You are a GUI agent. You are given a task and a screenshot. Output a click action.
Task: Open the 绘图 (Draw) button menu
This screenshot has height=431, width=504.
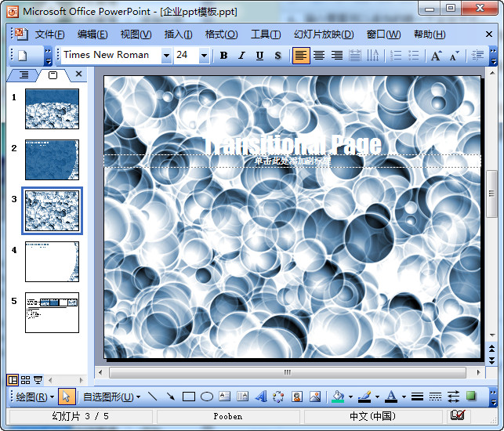click(x=34, y=397)
